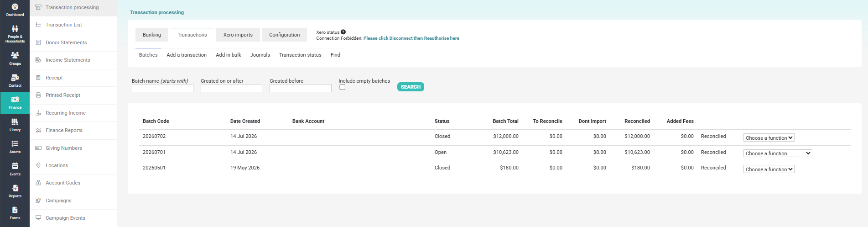Click the Account Codes icon
Image resolution: width=868 pixels, height=227 pixels.
click(38, 183)
